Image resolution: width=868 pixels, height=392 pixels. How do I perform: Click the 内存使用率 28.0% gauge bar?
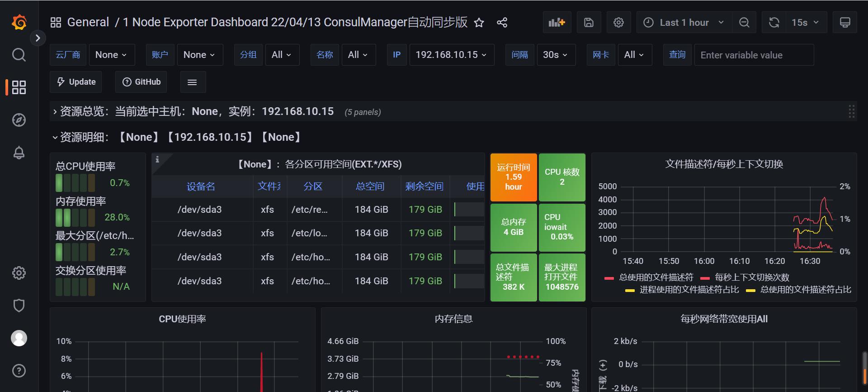pos(75,217)
